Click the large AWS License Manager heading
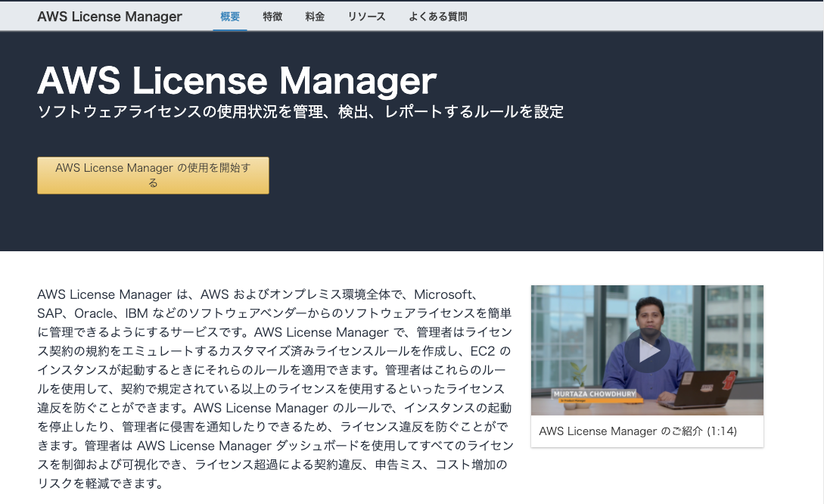This screenshot has height=504, width=824. (x=237, y=80)
